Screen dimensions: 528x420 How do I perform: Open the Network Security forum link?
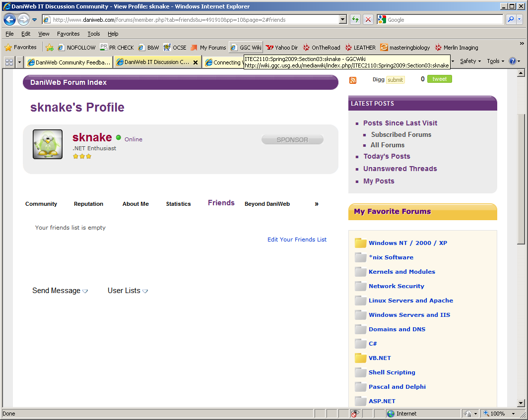pos(396,286)
